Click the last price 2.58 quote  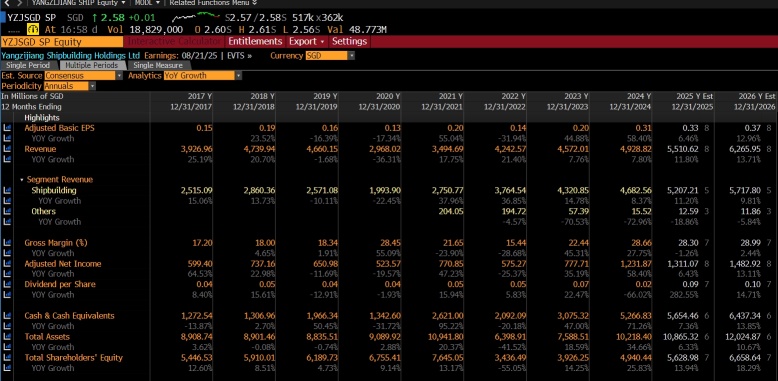tap(112, 18)
